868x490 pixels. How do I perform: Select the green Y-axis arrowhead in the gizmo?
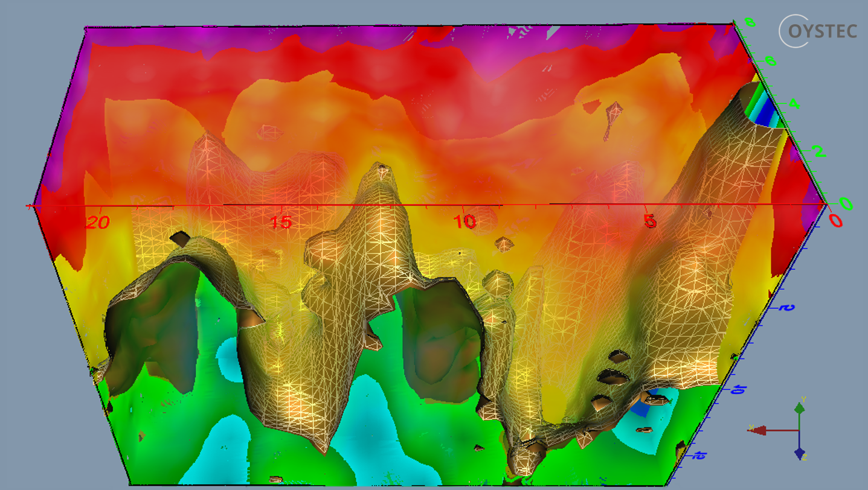[x=799, y=409]
